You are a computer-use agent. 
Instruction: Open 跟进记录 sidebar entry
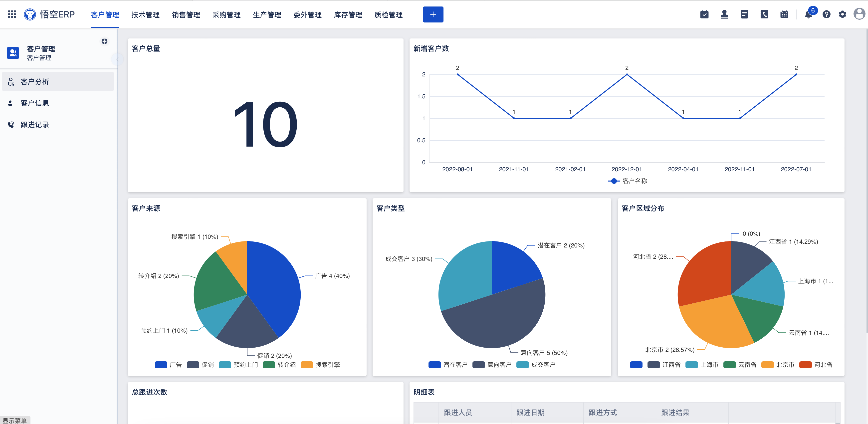coord(35,125)
